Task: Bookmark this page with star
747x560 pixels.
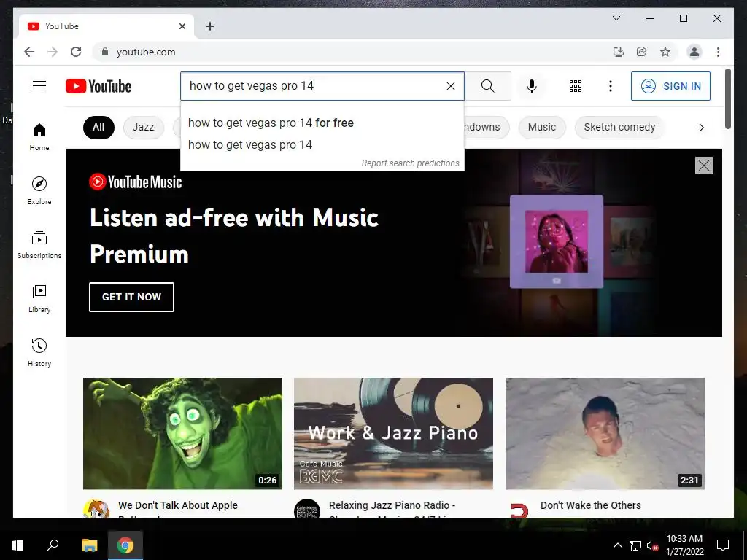Action: [x=665, y=52]
